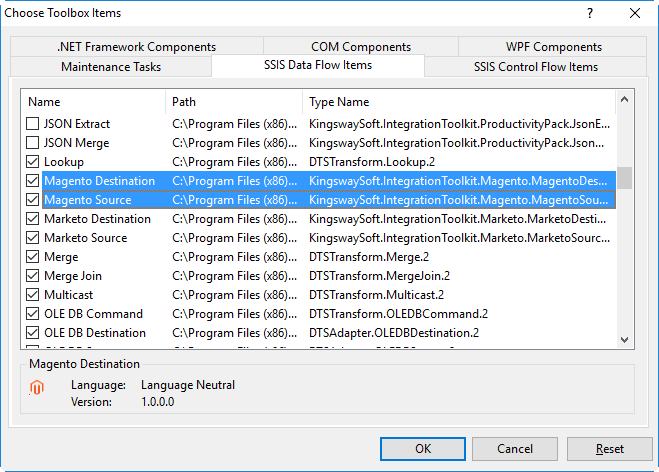Select the SSIS Data Flow Items tab
This screenshot has width=659, height=472.
click(x=318, y=65)
